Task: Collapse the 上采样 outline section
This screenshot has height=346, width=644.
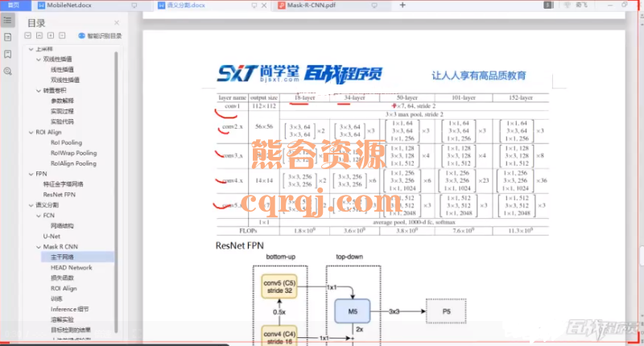Action: (x=31, y=49)
